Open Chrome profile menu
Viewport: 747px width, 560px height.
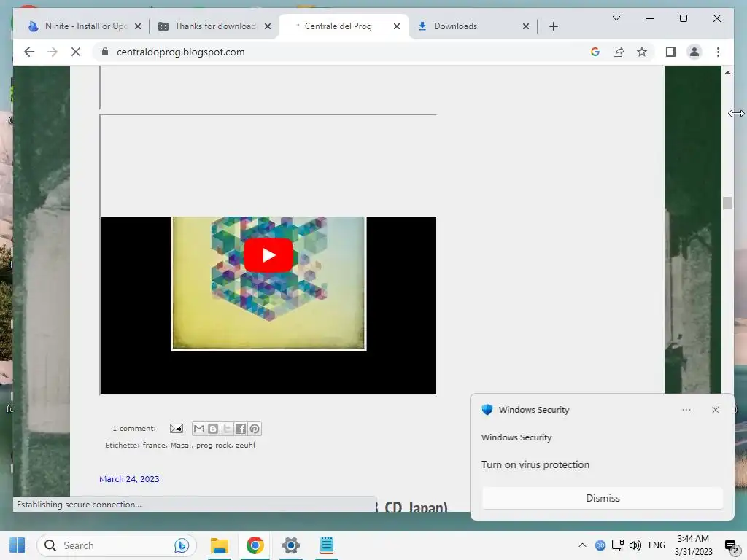click(x=694, y=52)
